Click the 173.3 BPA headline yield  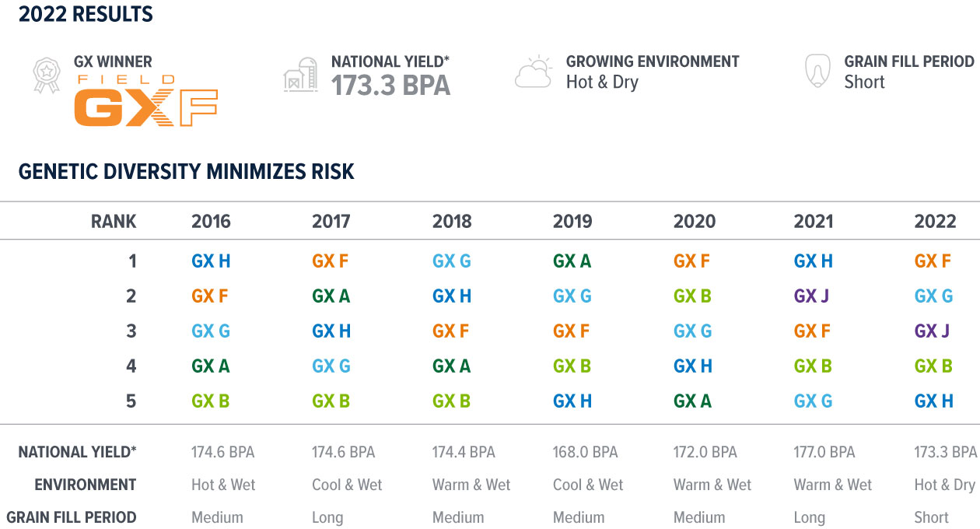(x=390, y=85)
